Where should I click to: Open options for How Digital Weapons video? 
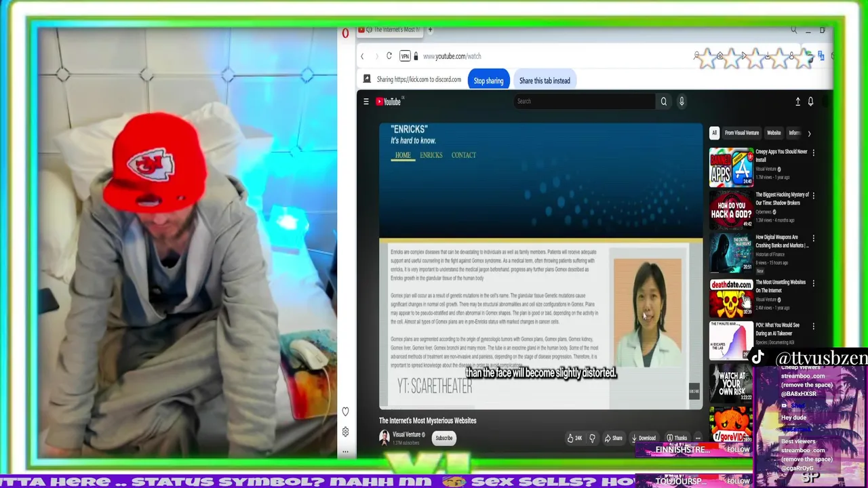(x=814, y=239)
